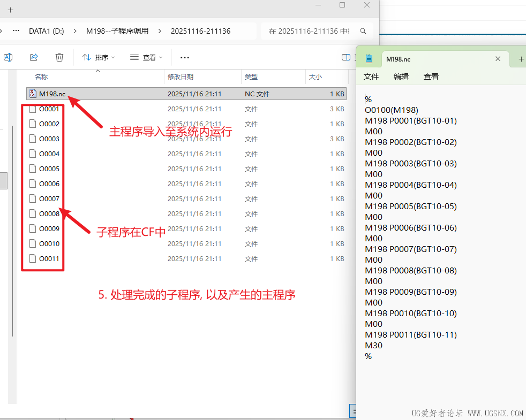Maximize the Explorer window

pos(342,5)
